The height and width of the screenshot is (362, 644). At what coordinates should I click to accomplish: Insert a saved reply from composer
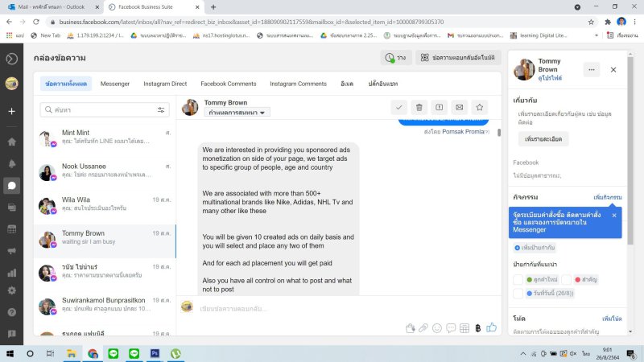tap(451, 328)
